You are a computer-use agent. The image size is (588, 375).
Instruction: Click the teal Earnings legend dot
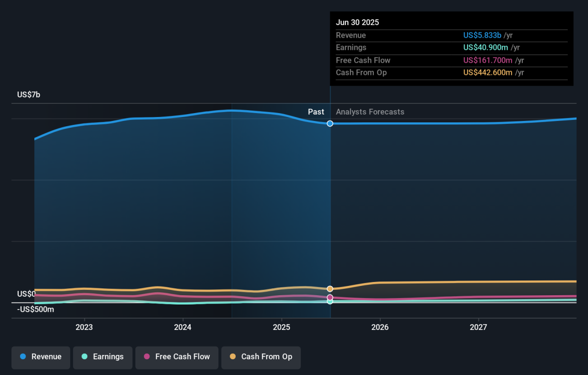pos(85,357)
